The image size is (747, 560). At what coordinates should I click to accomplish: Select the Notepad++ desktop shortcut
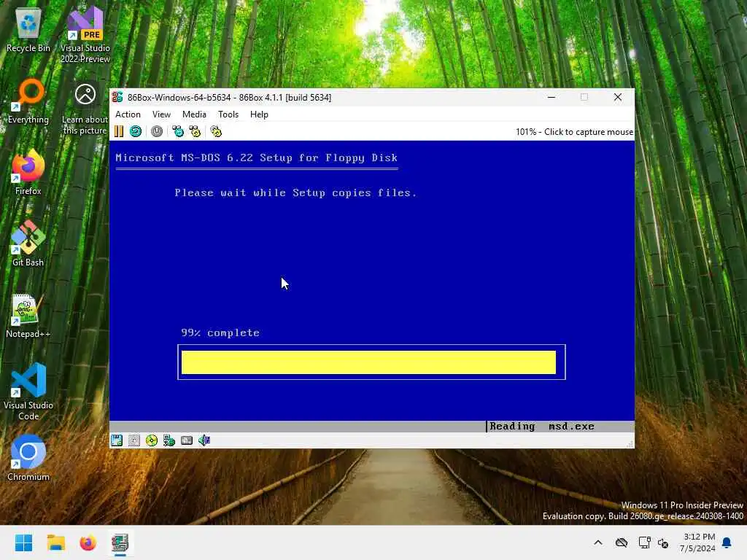[x=28, y=316]
